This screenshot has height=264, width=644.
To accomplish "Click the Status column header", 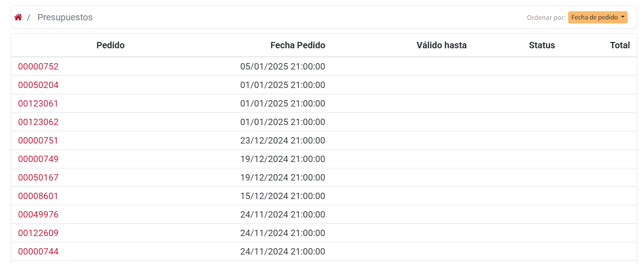I will pyautogui.click(x=541, y=45).
